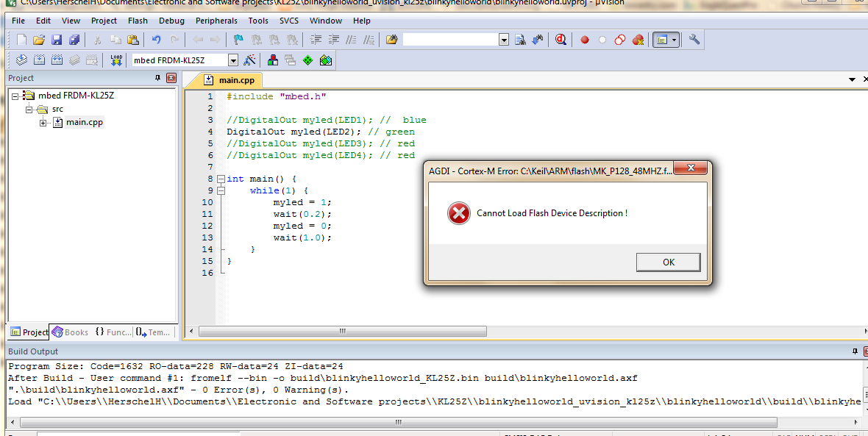Insert a breakpoint using the red dot icon
The image size is (868, 436).
pyautogui.click(x=585, y=40)
